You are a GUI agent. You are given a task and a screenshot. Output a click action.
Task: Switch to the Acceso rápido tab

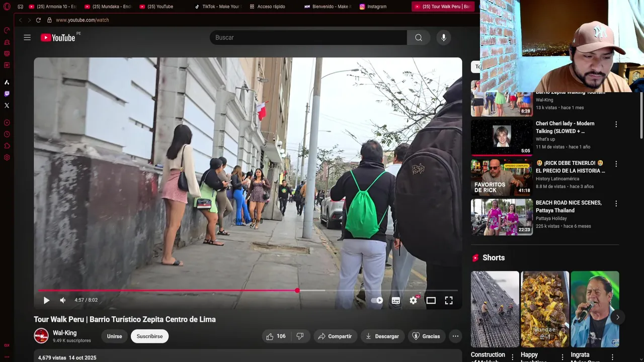[273, 7]
